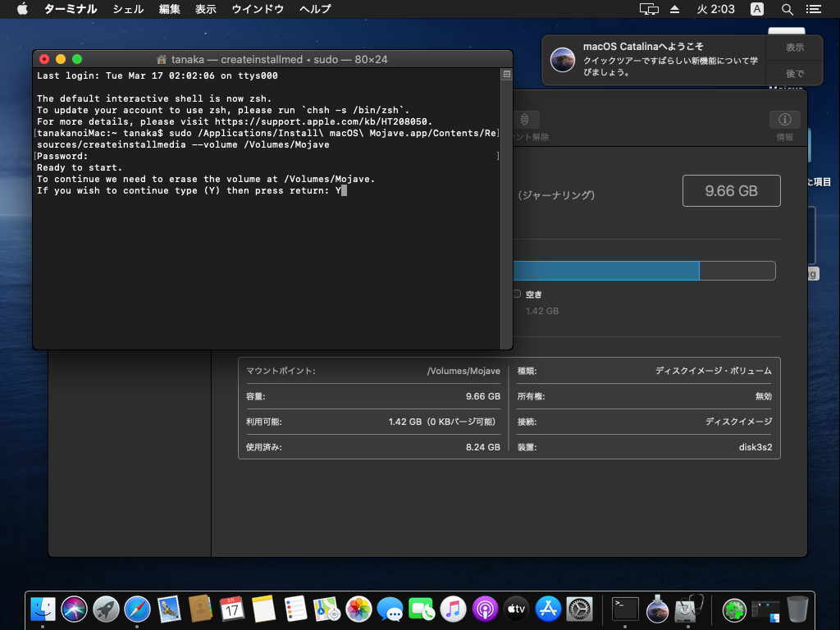This screenshot has height=630, width=840.
Task: Open the シェル menu
Action: coord(128,9)
